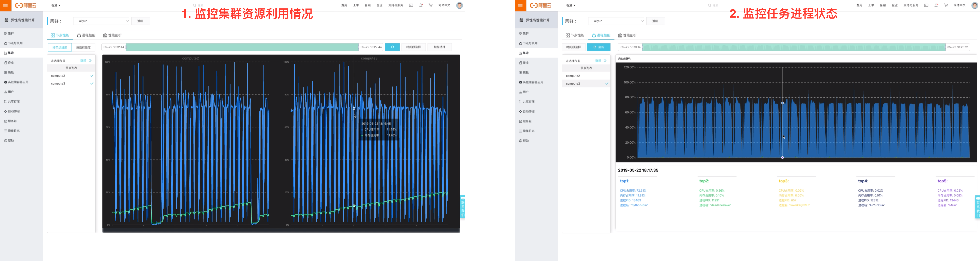Open the notification bell in left console
This screenshot has height=261, width=980.
pos(421,5)
